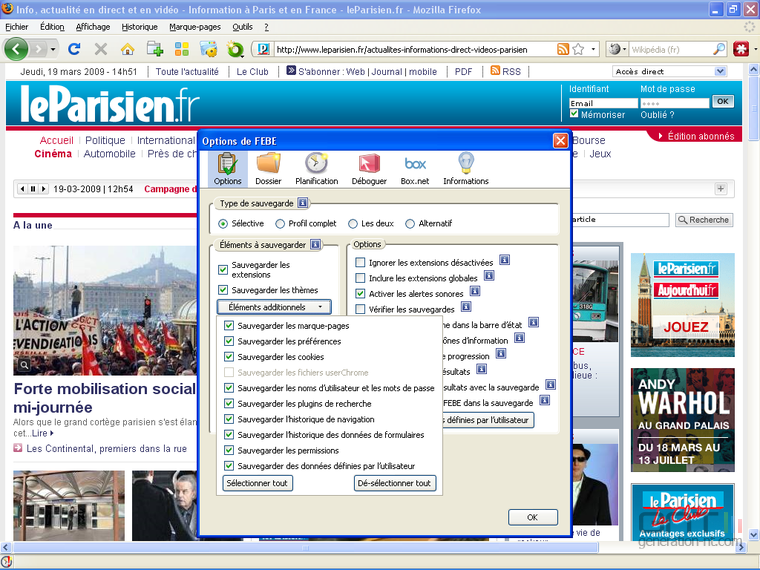Reload the page with refresh icon
Screen dimensions: 760x570
coord(74,49)
